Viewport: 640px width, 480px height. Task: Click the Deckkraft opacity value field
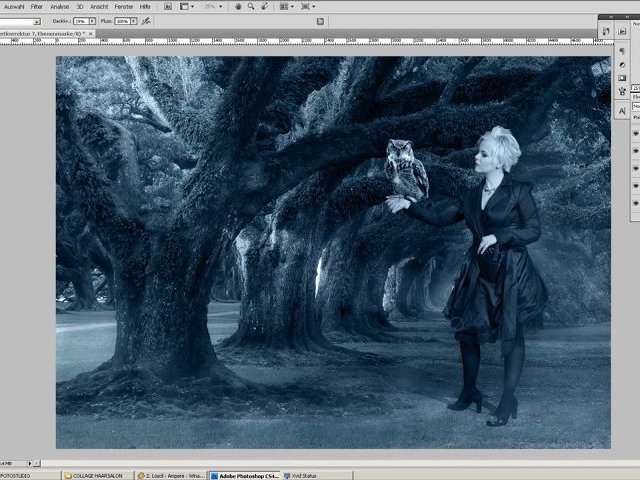tap(80, 20)
